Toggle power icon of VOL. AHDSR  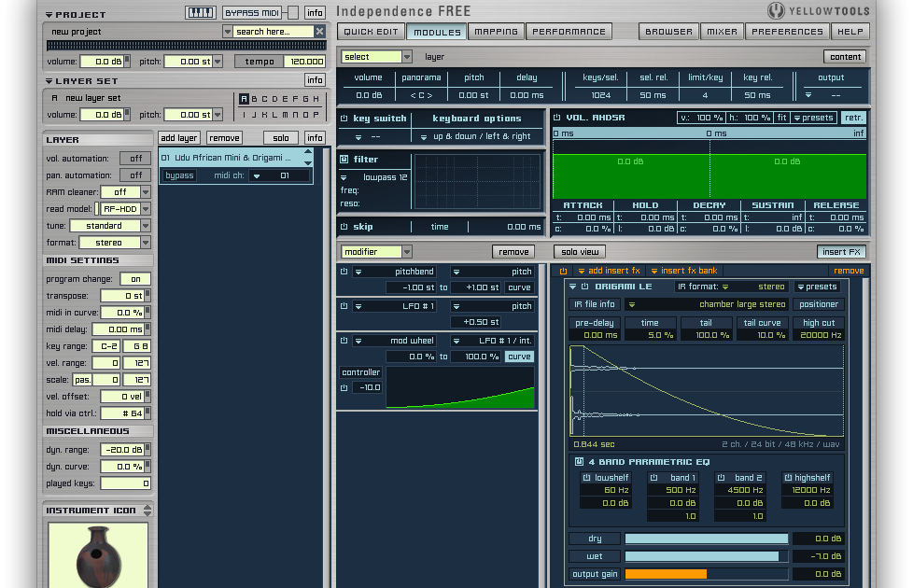pos(556,118)
